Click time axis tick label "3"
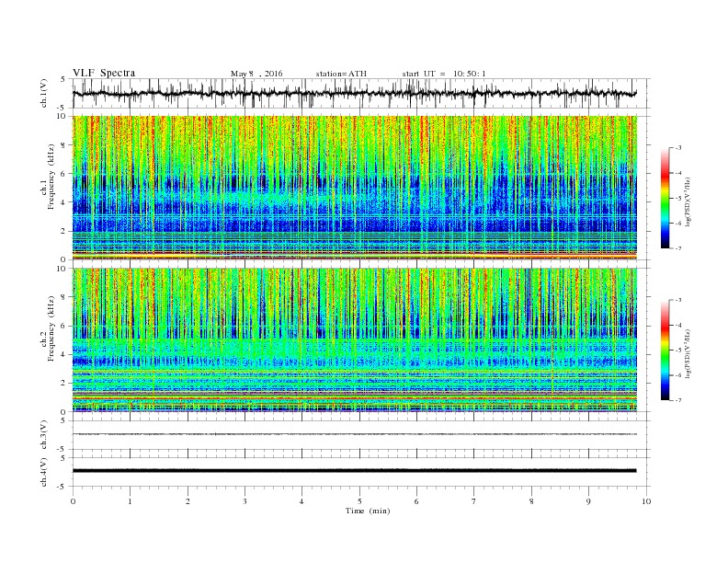 click(245, 501)
